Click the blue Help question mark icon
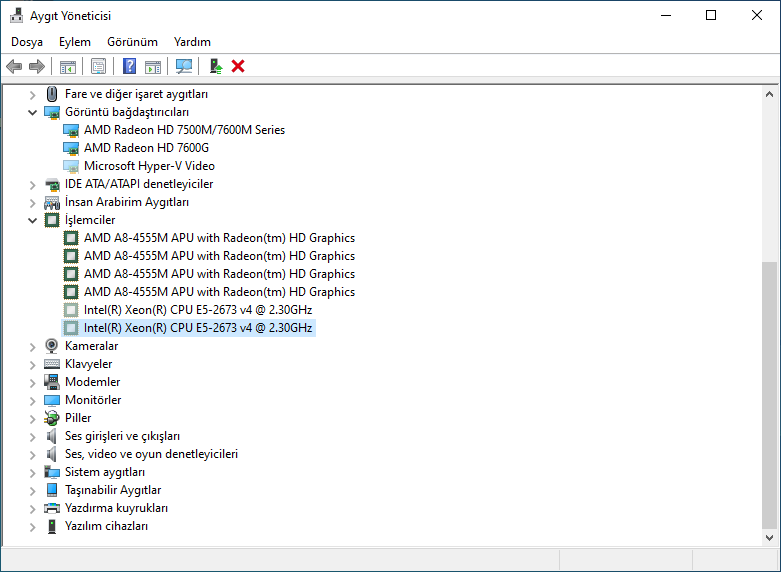The height and width of the screenshot is (572, 781). pos(130,66)
